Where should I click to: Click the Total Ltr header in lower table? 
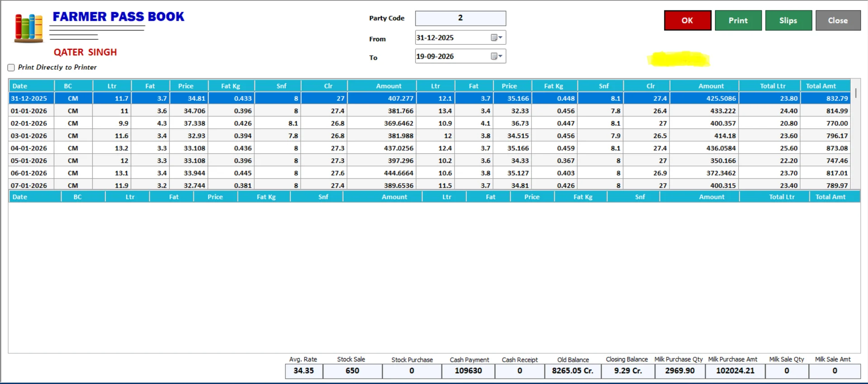[774, 197]
